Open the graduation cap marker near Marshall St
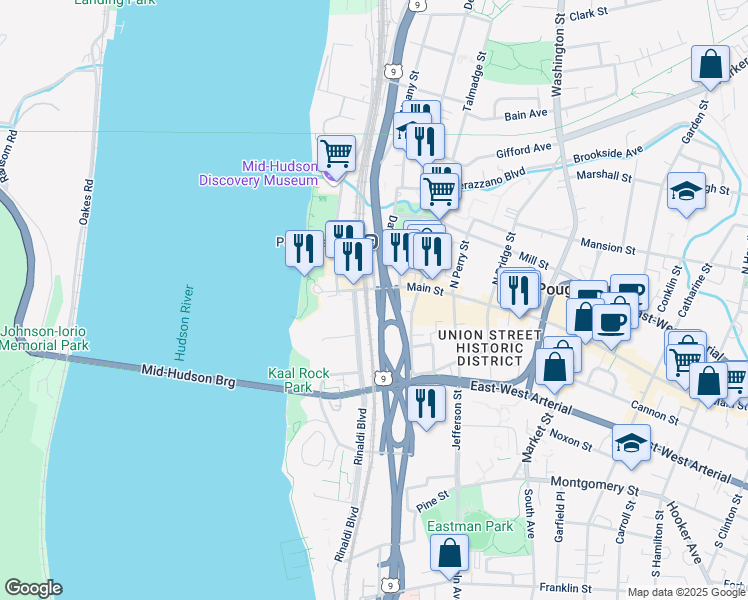 (686, 192)
